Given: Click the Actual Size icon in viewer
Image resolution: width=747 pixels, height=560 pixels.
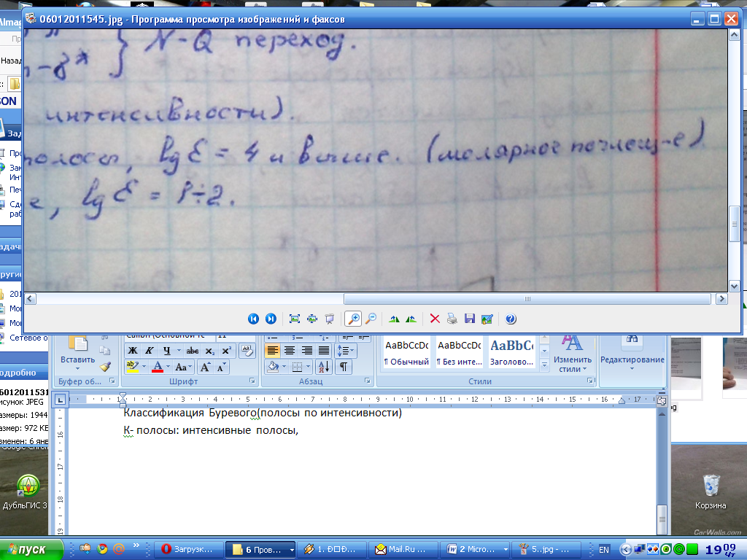Looking at the screenshot, I should coord(312,319).
